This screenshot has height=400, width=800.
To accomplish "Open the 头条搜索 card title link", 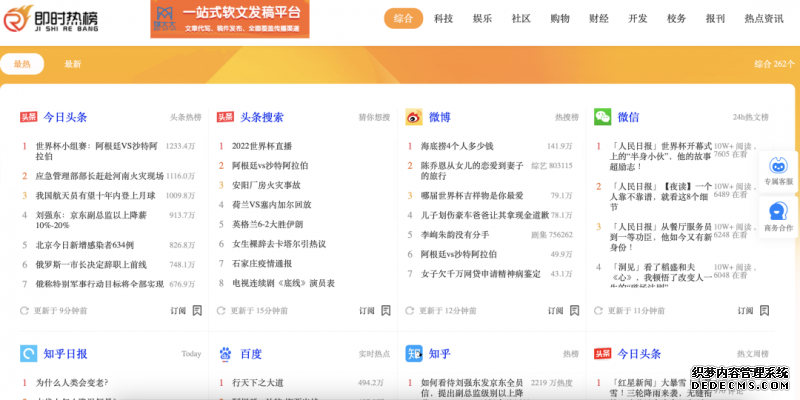I will click(262, 117).
